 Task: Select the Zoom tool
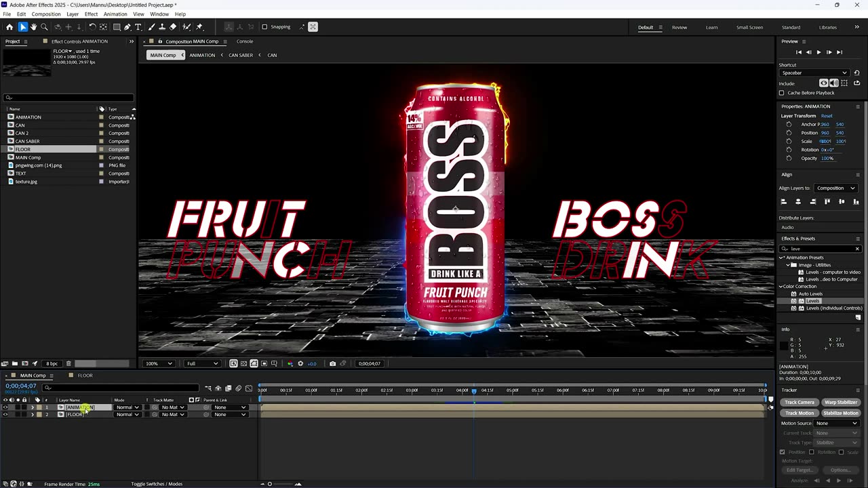[44, 27]
